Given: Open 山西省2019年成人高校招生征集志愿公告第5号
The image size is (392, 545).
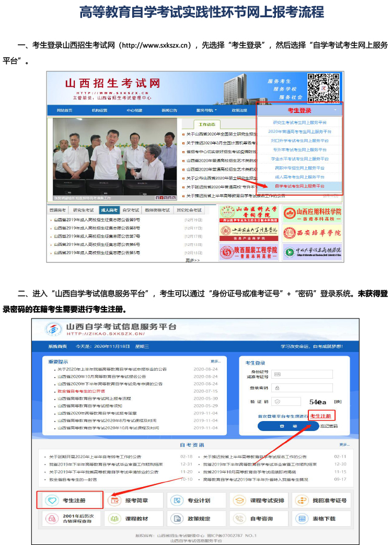Looking at the screenshot, I should (97, 253).
